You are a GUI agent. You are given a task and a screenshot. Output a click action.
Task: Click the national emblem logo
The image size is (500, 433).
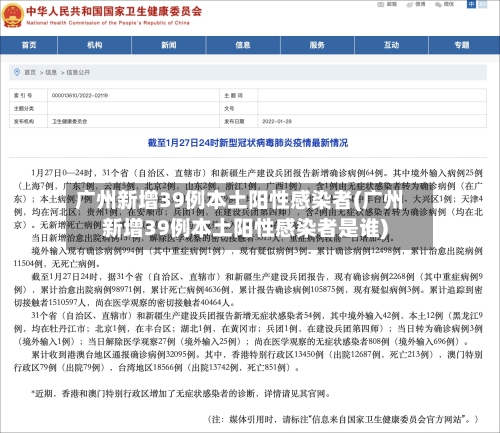coord(12,15)
